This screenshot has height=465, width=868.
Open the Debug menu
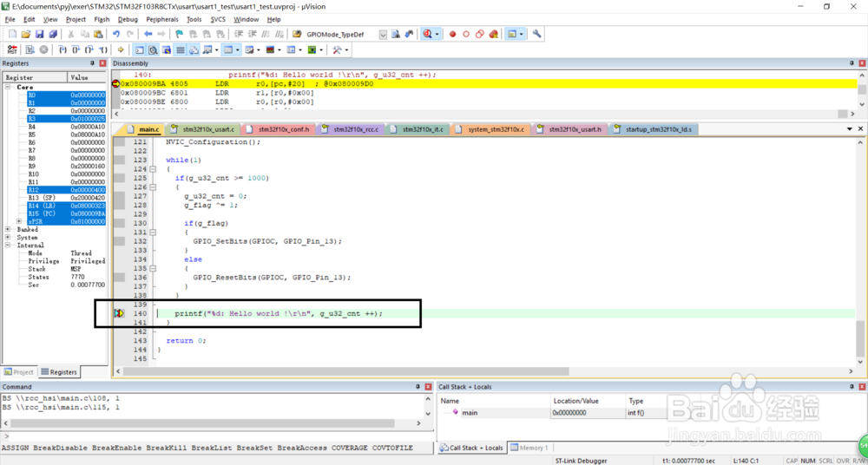128,19
